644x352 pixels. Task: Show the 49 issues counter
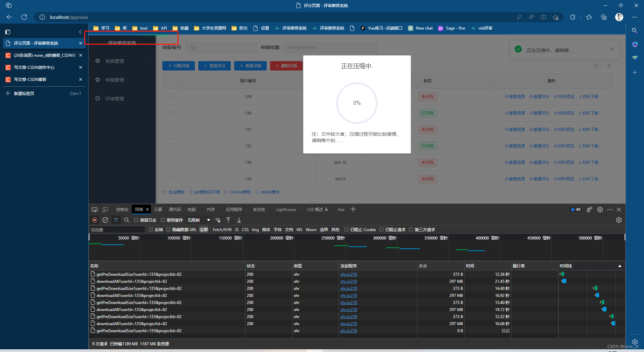(576, 210)
